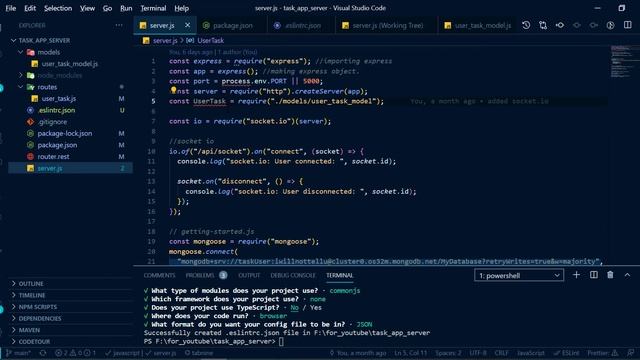Click CRLF line ending in status bar
This screenshot has height=360, width=640.
tap(501, 353)
